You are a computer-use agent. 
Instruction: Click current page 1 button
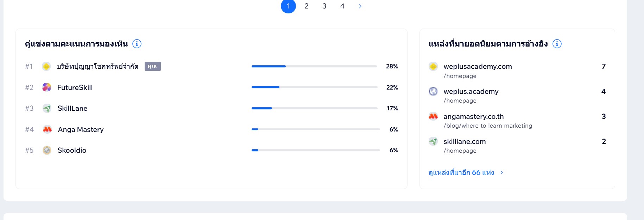288,6
